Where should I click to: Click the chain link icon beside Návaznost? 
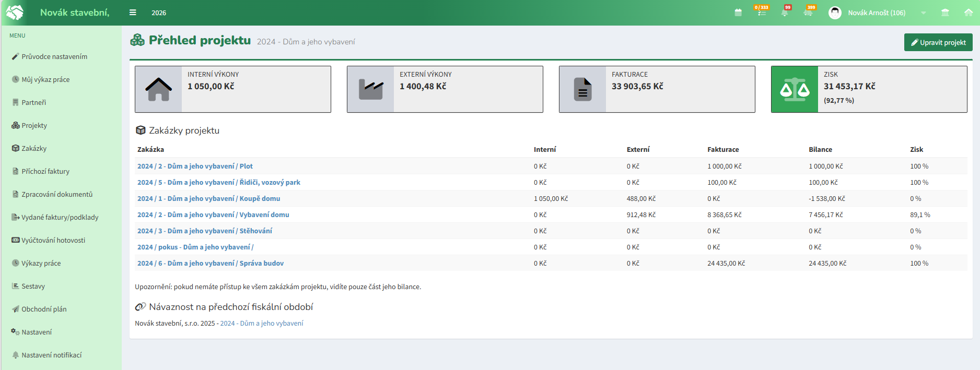tap(141, 307)
